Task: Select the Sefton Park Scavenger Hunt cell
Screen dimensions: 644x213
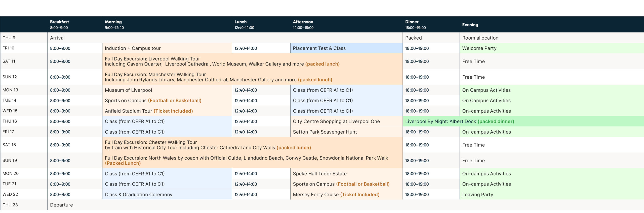Action: point(325,132)
